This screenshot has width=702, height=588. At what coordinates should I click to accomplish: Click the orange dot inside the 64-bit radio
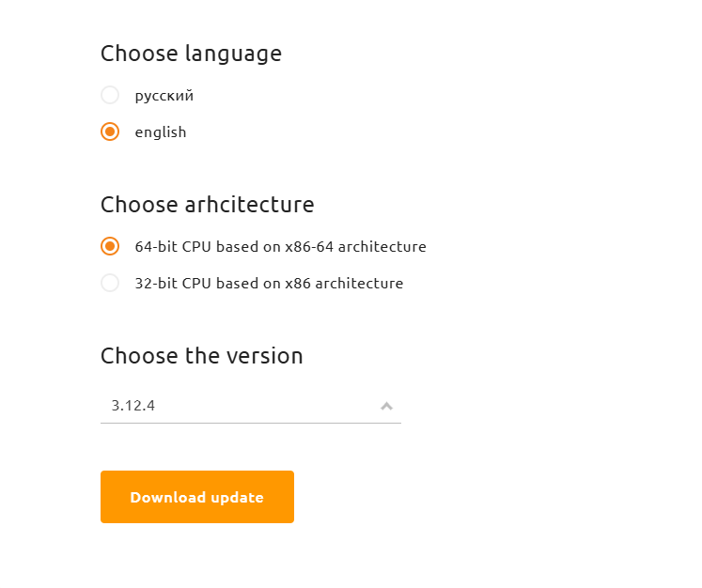(110, 246)
